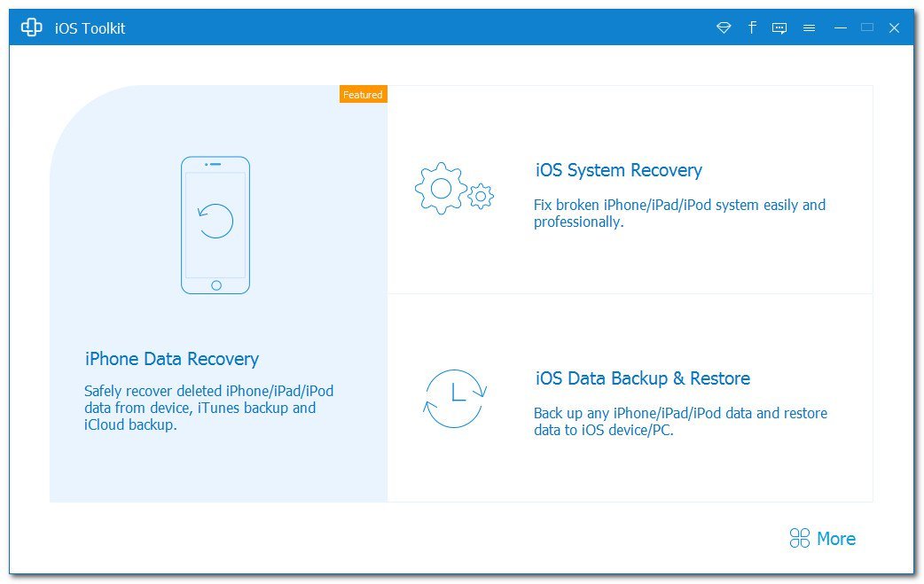
Task: Click the Featured orange badge
Action: point(363,94)
